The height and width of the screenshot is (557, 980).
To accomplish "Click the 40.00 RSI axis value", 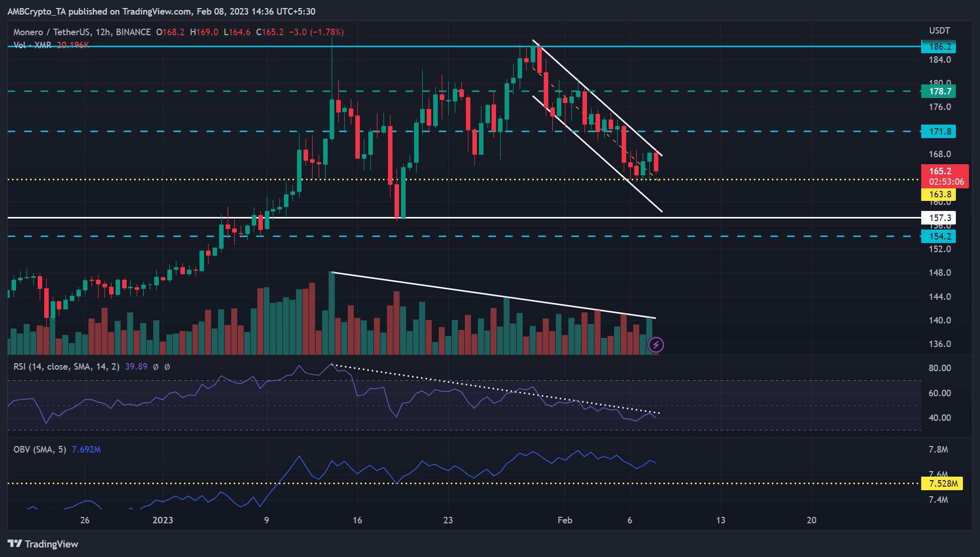I will [940, 418].
